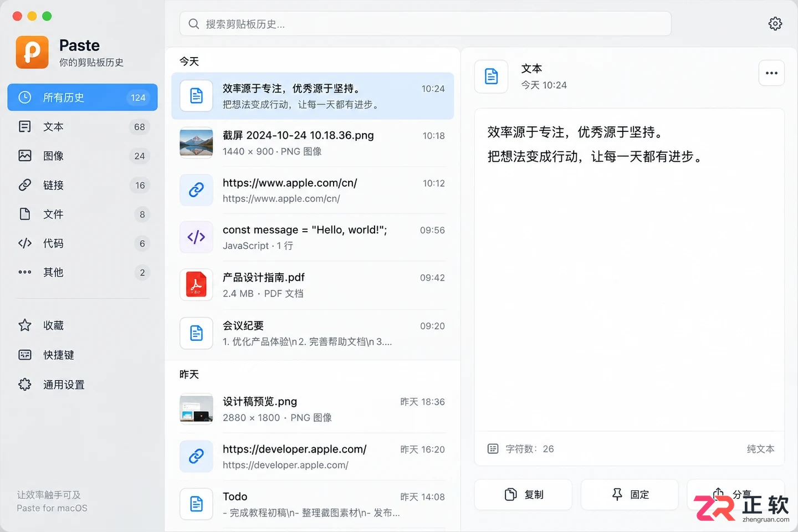Click the character count icon in the preview footer
Screen dimensions: 798x532
point(493,449)
